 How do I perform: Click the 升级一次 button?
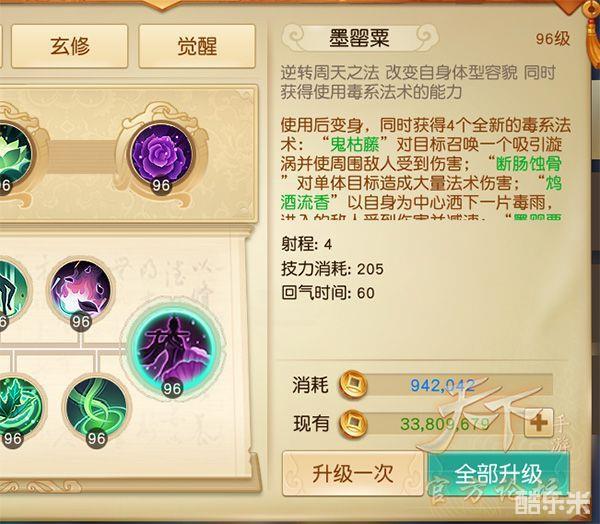[x=353, y=473]
